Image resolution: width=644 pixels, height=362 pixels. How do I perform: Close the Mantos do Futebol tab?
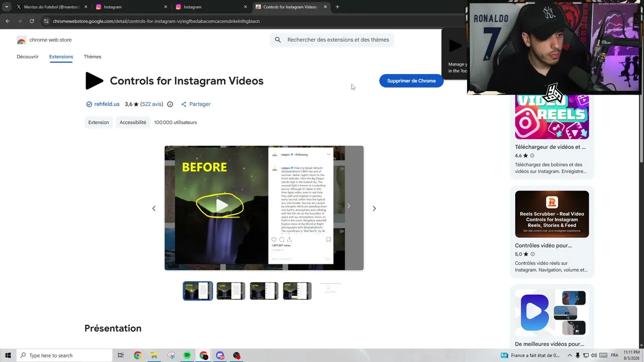tap(86, 7)
